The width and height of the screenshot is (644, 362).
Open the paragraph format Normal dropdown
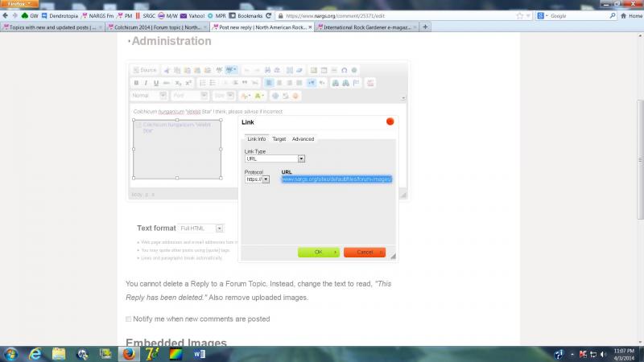coord(148,96)
